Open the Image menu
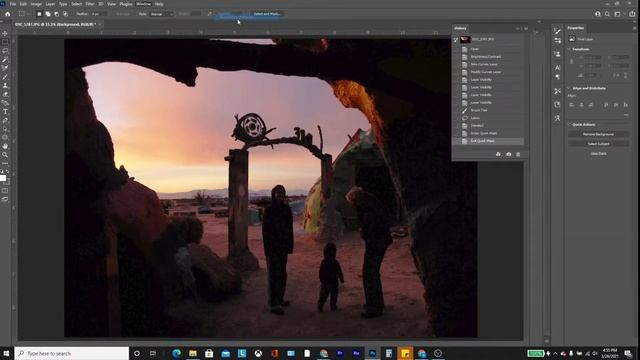 click(x=36, y=4)
